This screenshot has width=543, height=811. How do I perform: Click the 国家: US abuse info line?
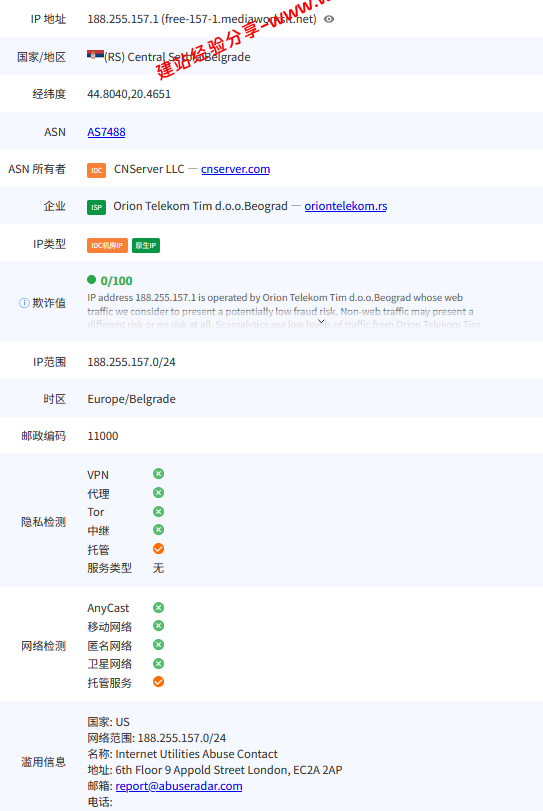[108, 722]
